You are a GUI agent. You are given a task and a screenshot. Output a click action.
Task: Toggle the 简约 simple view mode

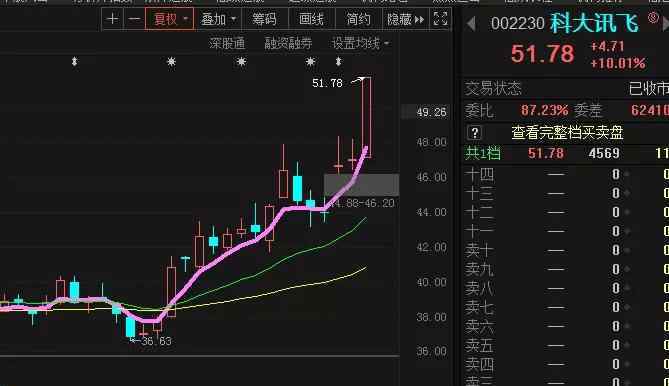(358, 19)
